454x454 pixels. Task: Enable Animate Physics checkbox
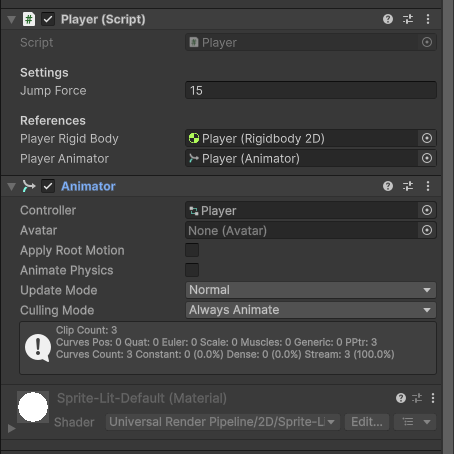pyautogui.click(x=192, y=270)
